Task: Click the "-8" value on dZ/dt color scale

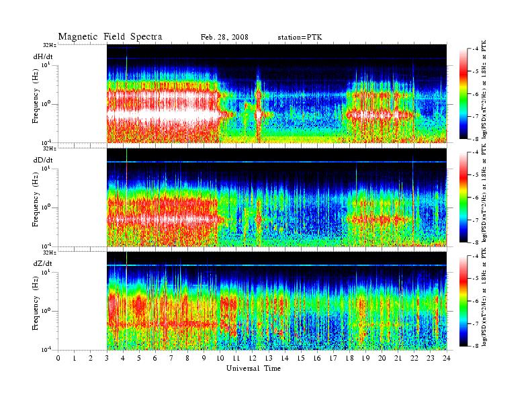Action: pos(476,346)
